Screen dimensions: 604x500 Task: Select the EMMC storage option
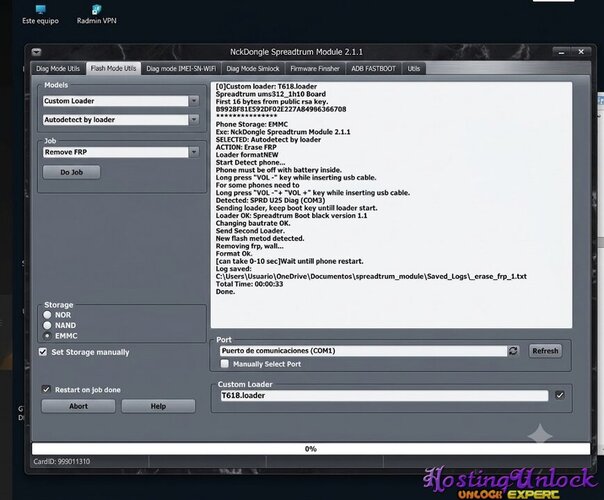click(x=47, y=336)
